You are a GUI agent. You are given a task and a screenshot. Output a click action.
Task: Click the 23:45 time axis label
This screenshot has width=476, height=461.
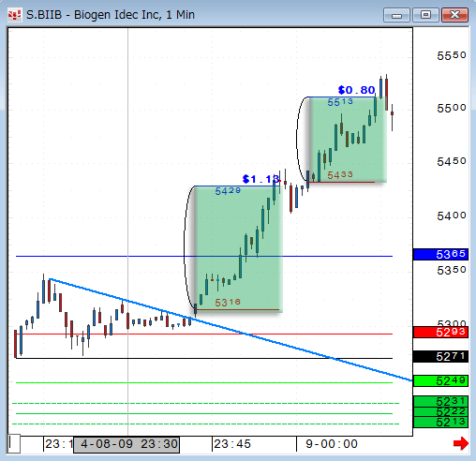click(x=232, y=444)
